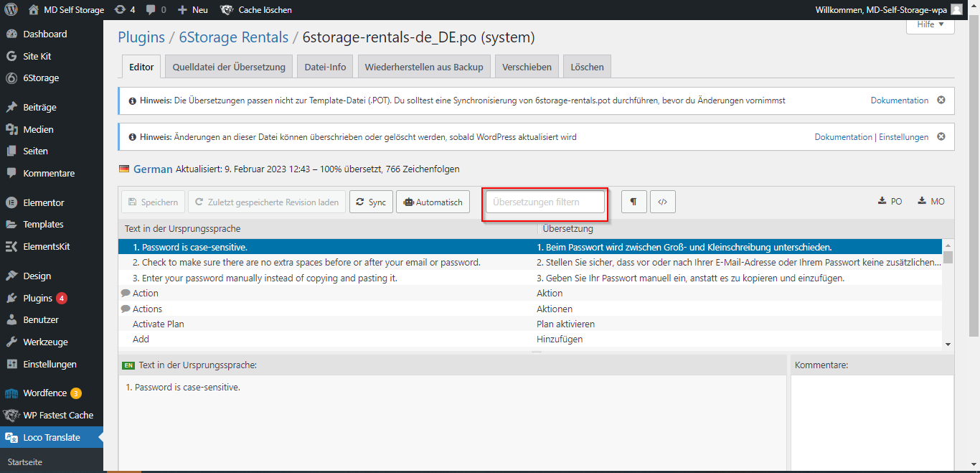Open Dokumentation link in the overwrite warning notice
This screenshot has width=980, height=473.
pos(844,137)
